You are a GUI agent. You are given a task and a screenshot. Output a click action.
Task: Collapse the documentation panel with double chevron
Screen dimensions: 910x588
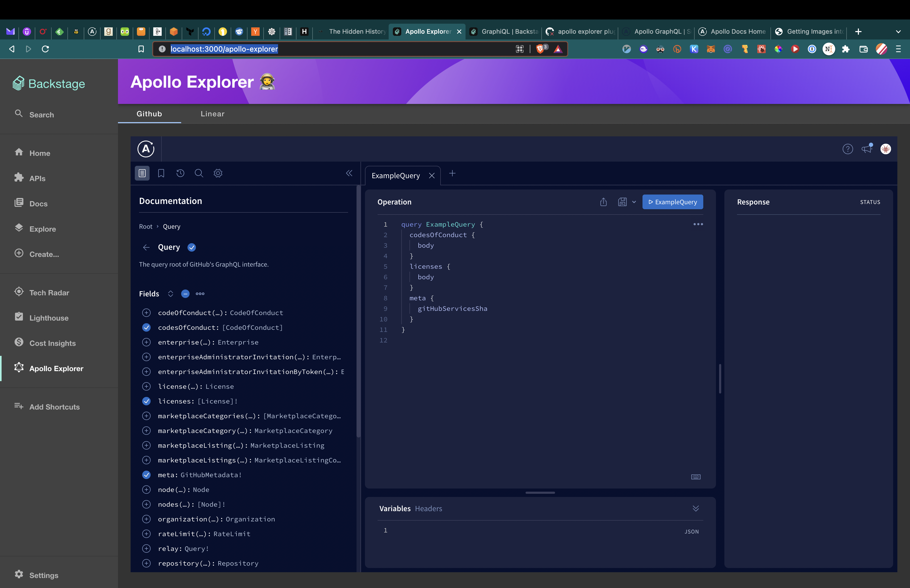349,173
